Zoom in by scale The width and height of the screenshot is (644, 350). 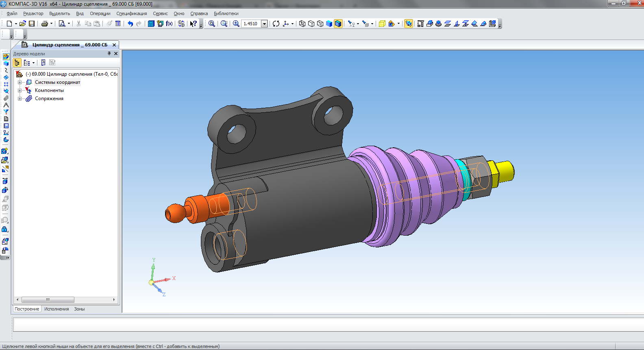(236, 24)
